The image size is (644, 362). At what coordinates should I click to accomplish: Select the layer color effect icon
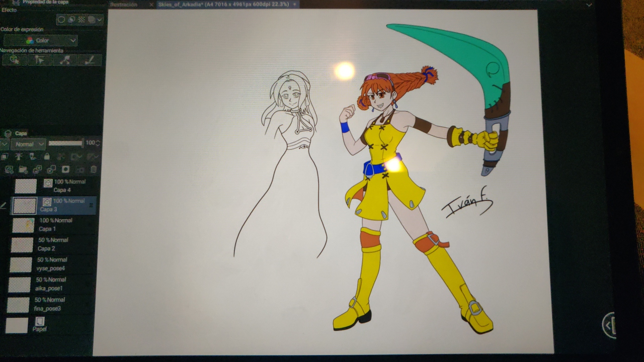(x=91, y=20)
